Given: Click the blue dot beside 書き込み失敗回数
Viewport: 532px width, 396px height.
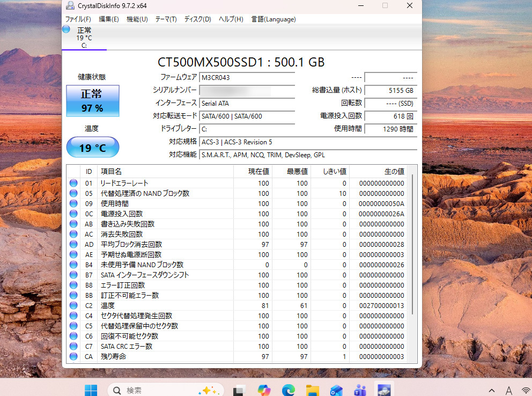Looking at the screenshot, I should (73, 224).
